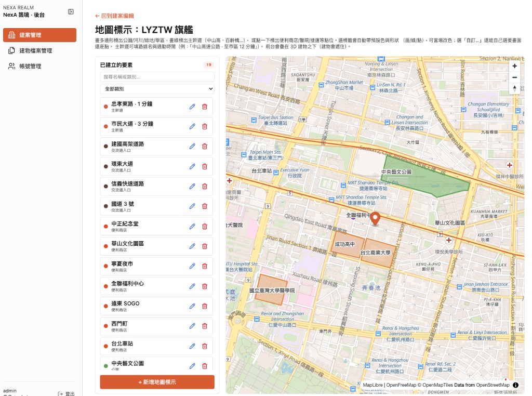The height and width of the screenshot is (396, 532).
Task: Open the OpenStreetMap attribution link
Action: click(493, 385)
